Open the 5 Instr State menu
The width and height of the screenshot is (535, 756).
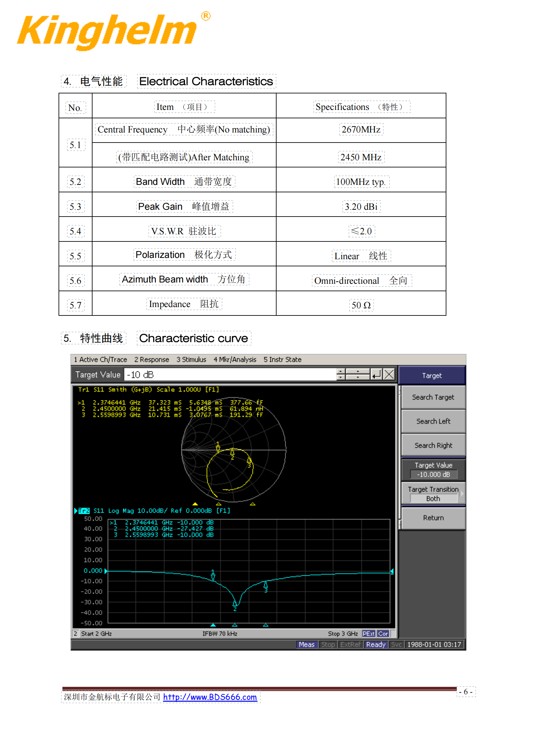pos(282,359)
